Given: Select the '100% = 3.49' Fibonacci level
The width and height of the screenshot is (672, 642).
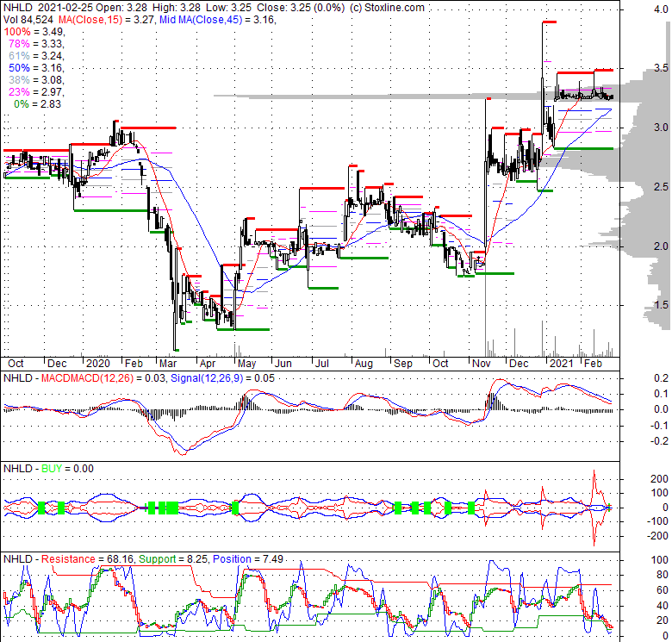Looking at the screenshot, I should 34,32.
